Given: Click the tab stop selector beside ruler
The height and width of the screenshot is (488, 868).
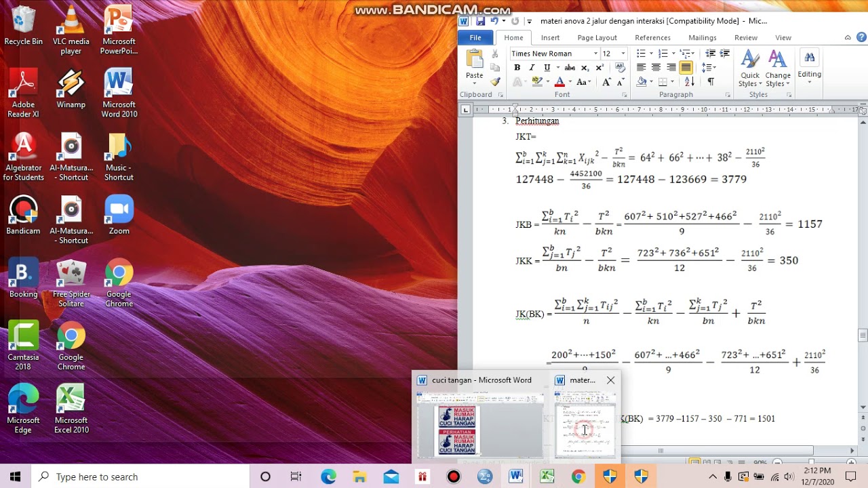Looking at the screenshot, I should (465, 110).
